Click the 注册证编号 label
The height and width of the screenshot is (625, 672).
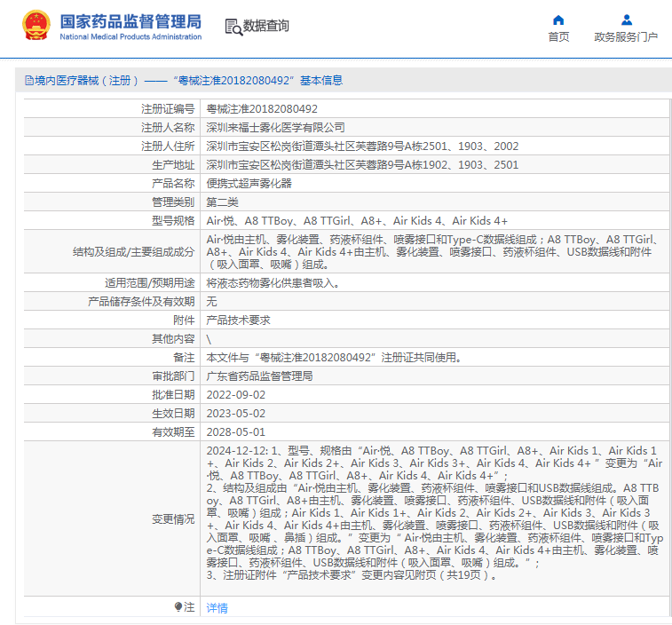[168, 109]
